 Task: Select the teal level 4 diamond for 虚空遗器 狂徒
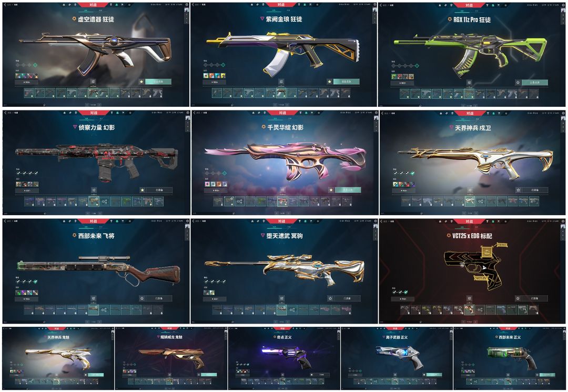point(36,65)
